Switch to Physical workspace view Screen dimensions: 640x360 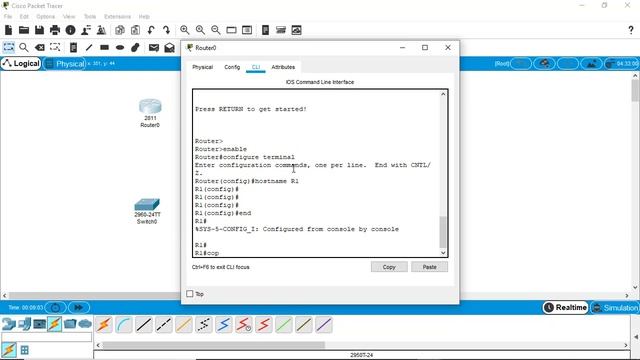[64, 64]
